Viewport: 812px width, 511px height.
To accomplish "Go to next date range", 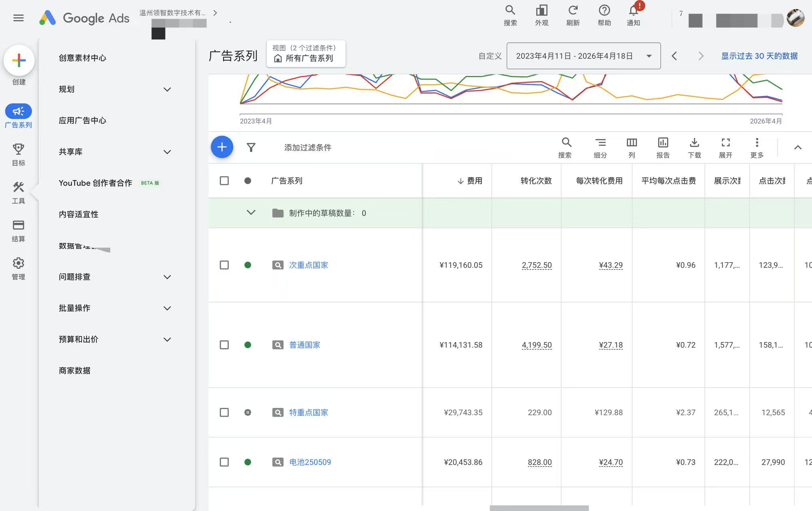I will coord(700,56).
